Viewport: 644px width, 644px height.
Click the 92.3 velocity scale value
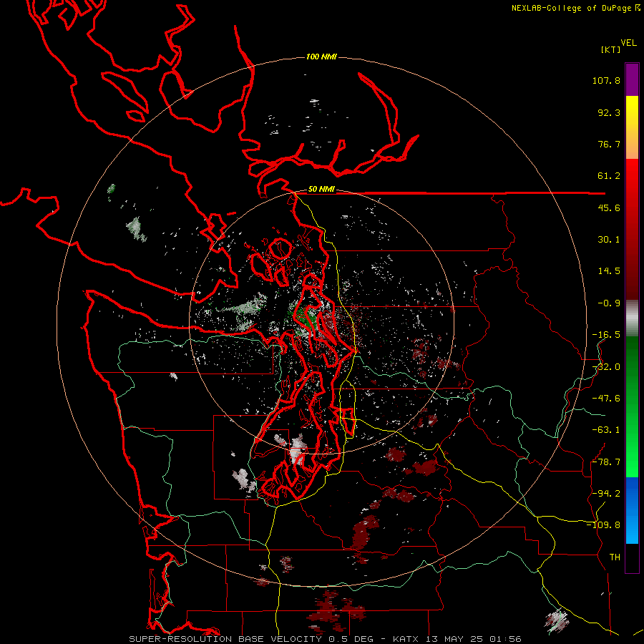[x=609, y=112]
